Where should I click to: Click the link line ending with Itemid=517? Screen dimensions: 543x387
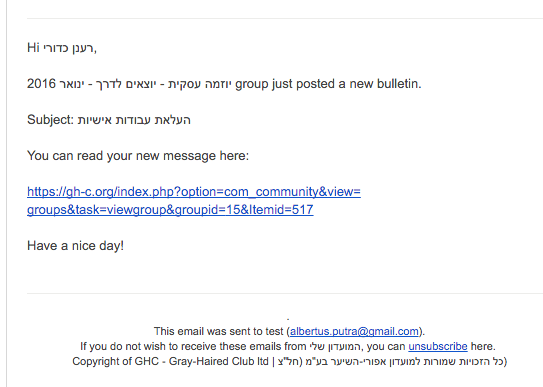click(x=170, y=210)
